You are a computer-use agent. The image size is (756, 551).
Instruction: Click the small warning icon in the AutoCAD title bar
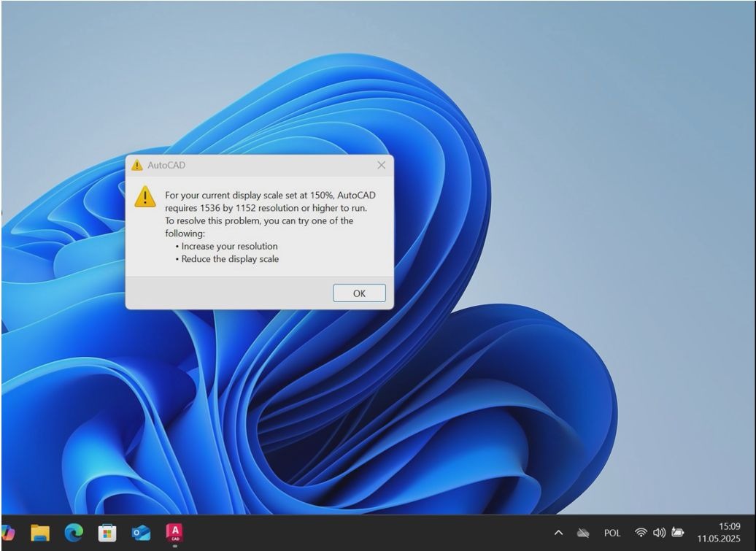tap(137, 165)
